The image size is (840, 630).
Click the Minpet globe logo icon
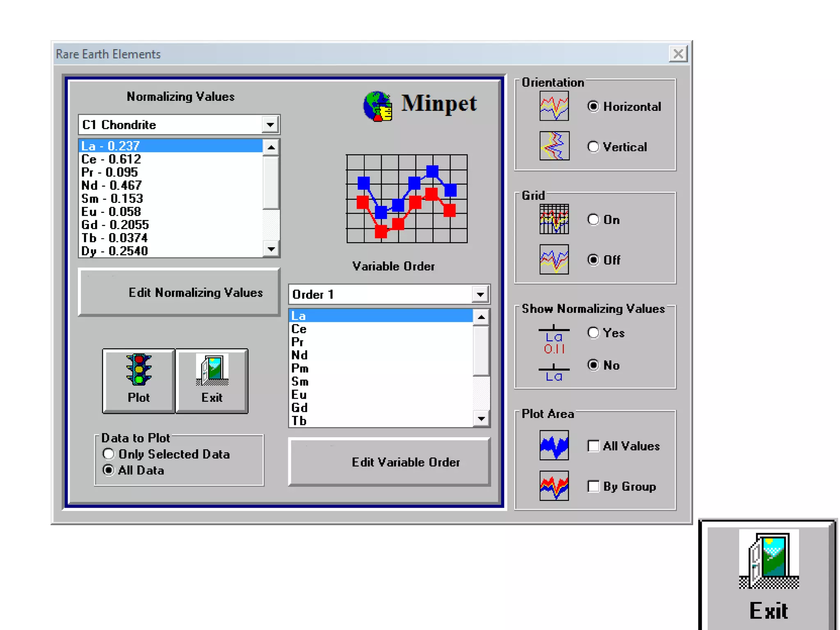coord(378,106)
